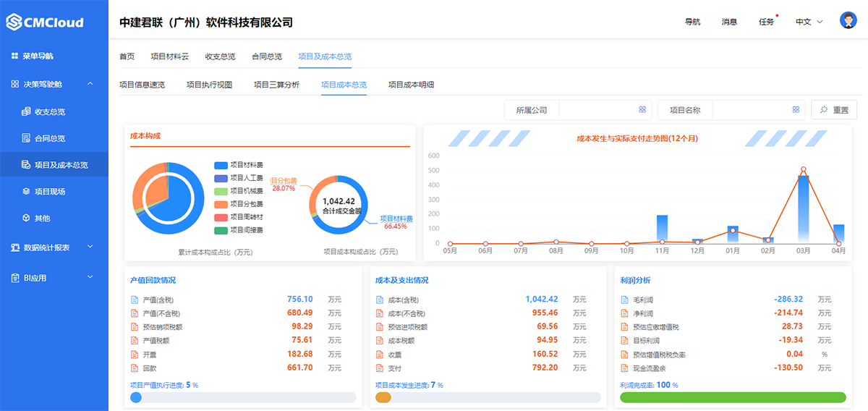This screenshot has height=411, width=868.
Task: Click the 累计成本构成 pie chart
Action: (169, 197)
